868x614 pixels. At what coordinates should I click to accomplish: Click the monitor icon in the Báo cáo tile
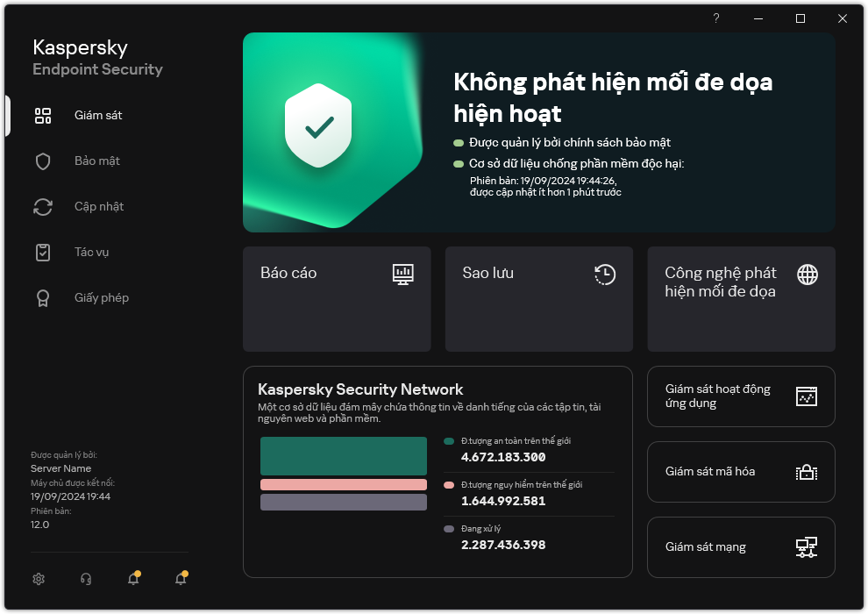402,275
